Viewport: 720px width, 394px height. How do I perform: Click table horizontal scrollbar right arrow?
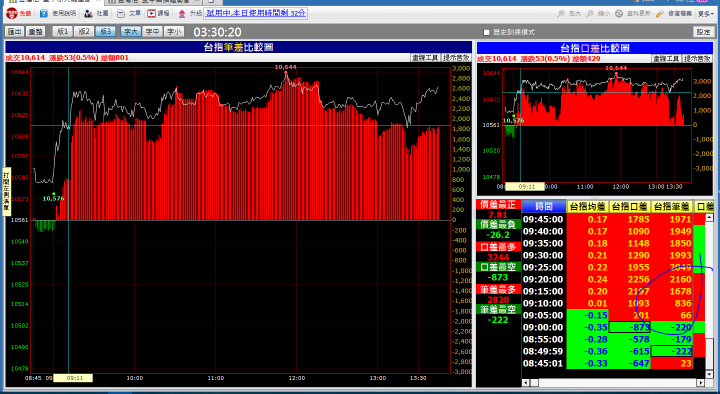tap(700, 382)
